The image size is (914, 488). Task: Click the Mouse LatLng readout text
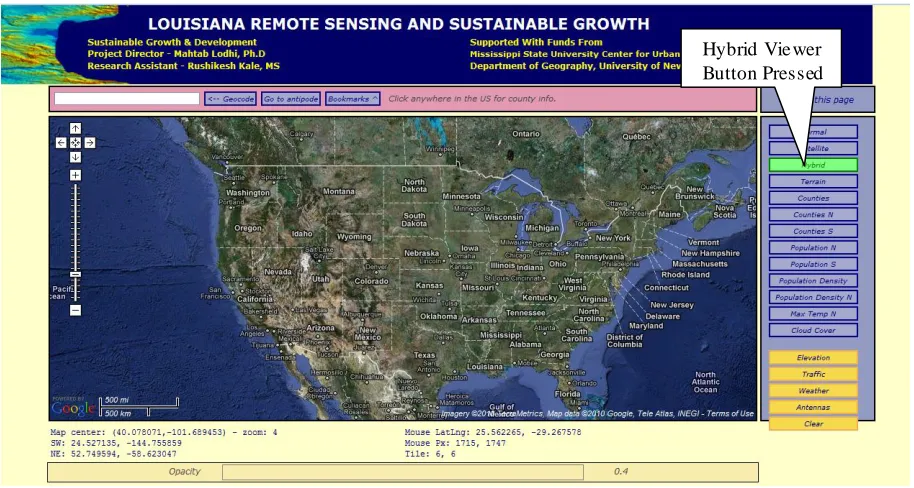coord(493,433)
